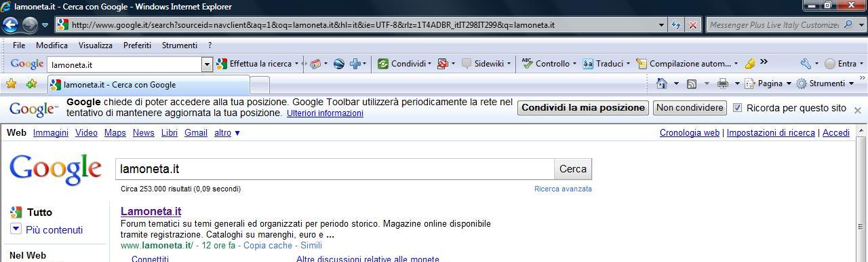868x262 pixels.
Task: Click the RSS feeds icon
Action: [692, 83]
